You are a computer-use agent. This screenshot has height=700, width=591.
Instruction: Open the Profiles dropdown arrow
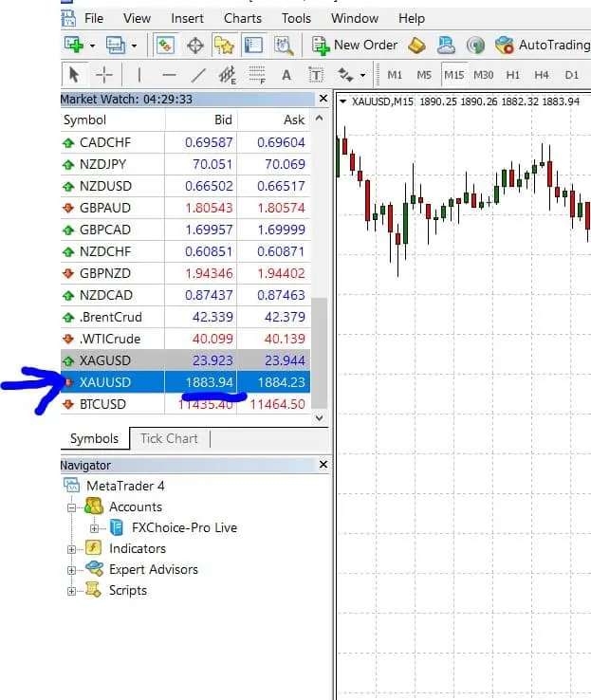(134, 46)
